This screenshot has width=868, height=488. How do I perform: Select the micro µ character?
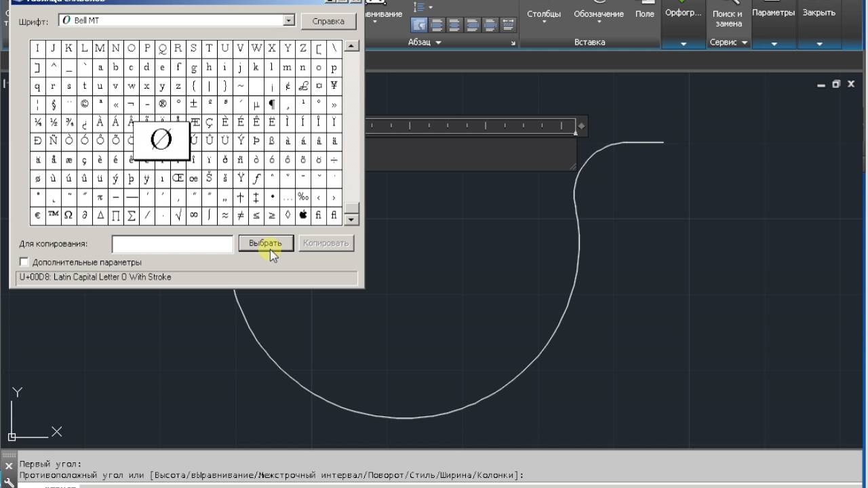pyautogui.click(x=256, y=104)
